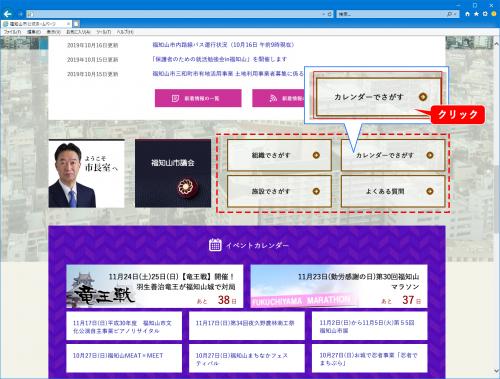Click the magnifier icon in the search box
This screenshot has width=500, height=379.
449,14
